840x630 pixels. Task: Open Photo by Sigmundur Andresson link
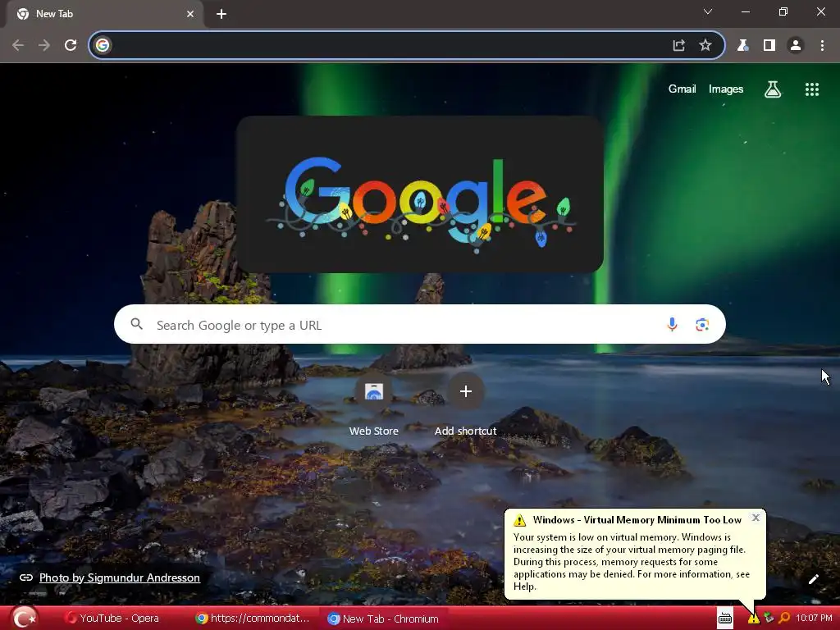click(120, 577)
